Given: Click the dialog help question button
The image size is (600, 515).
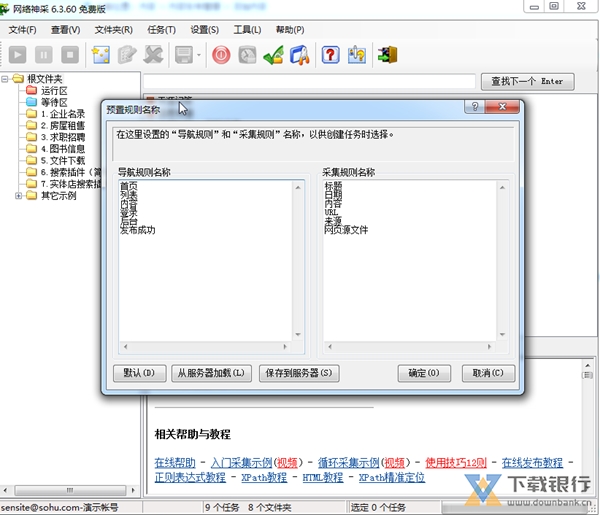Looking at the screenshot, I should [x=475, y=107].
